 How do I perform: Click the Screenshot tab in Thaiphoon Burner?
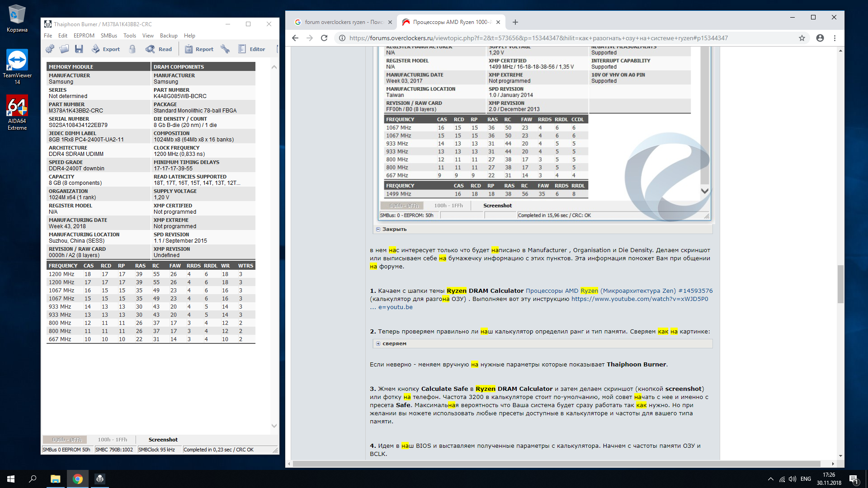pyautogui.click(x=163, y=440)
